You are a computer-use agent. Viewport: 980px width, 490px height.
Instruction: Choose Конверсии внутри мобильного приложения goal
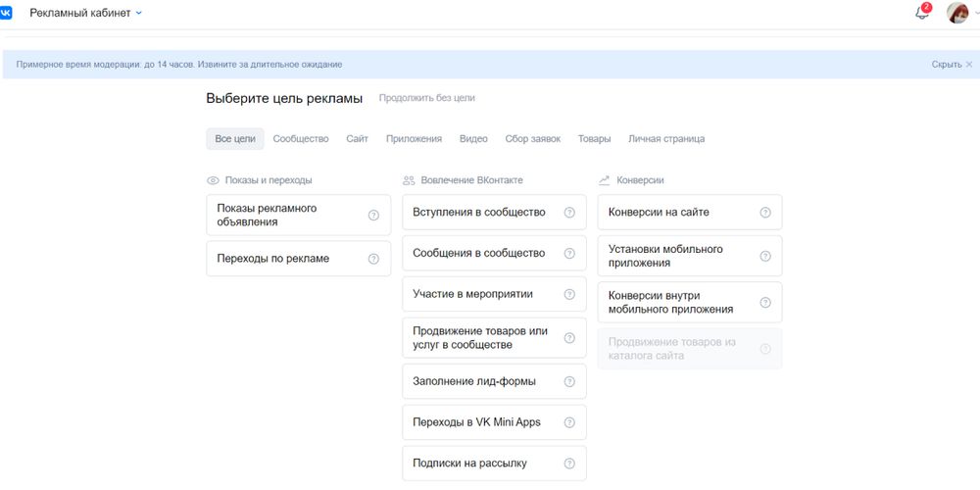click(x=690, y=303)
